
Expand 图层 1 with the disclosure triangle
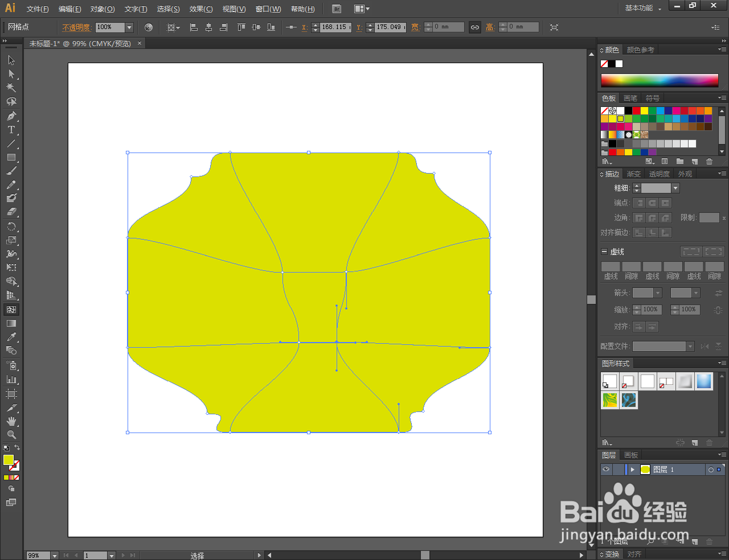pyautogui.click(x=632, y=470)
